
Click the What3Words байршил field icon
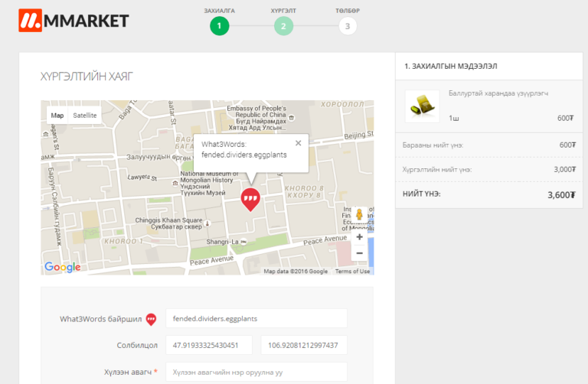151,319
